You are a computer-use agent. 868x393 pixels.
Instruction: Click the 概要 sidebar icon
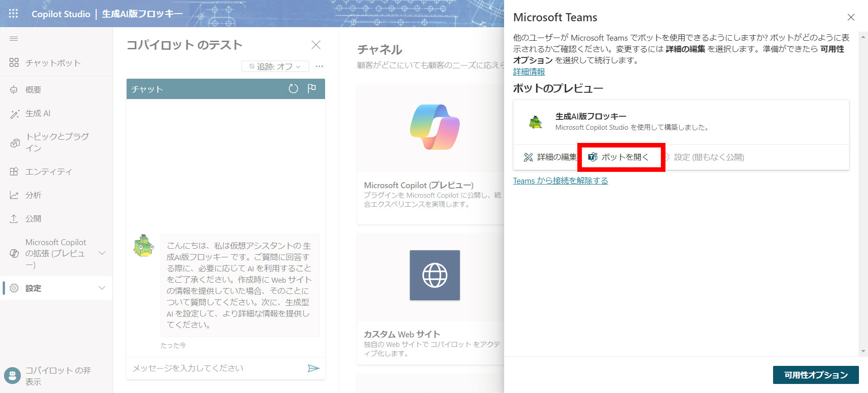(x=14, y=90)
